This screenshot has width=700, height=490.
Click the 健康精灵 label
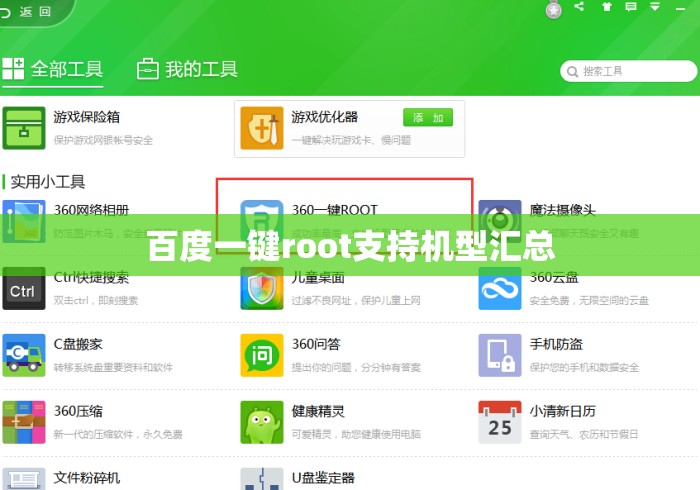coord(318,411)
